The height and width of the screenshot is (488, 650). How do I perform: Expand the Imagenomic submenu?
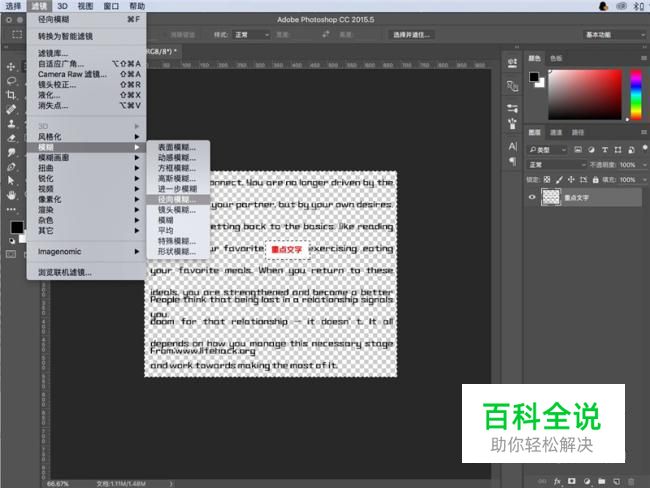[x=86, y=251]
